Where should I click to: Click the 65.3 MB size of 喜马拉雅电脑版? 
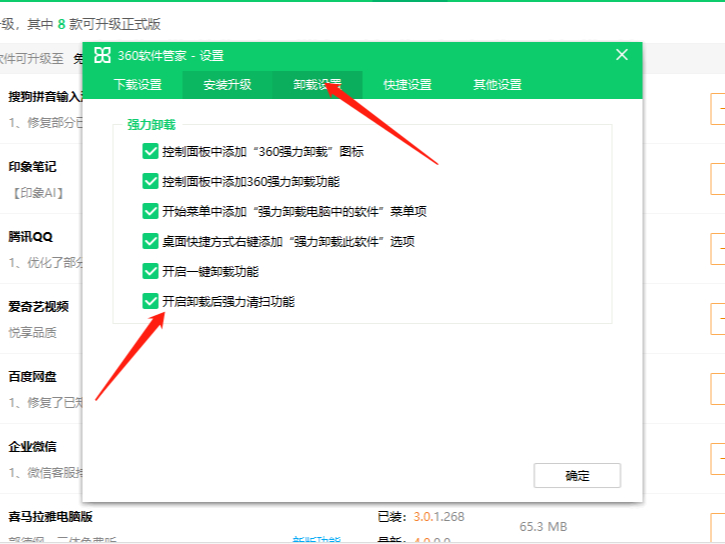543,526
